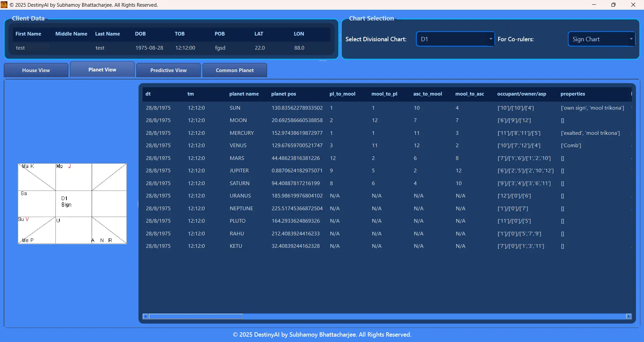Maximize or restore the application window

pos(613,5)
